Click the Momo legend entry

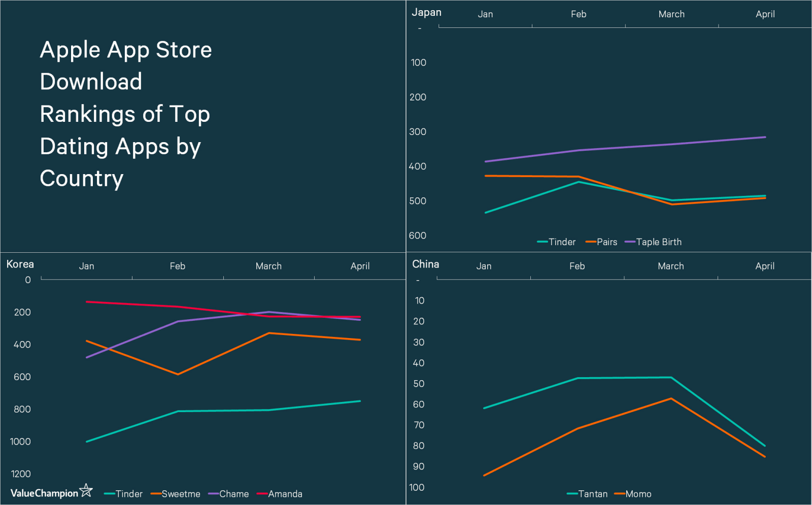click(x=633, y=494)
